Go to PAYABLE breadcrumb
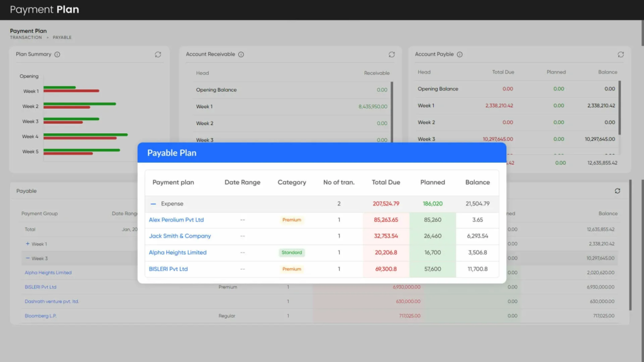 click(62, 37)
